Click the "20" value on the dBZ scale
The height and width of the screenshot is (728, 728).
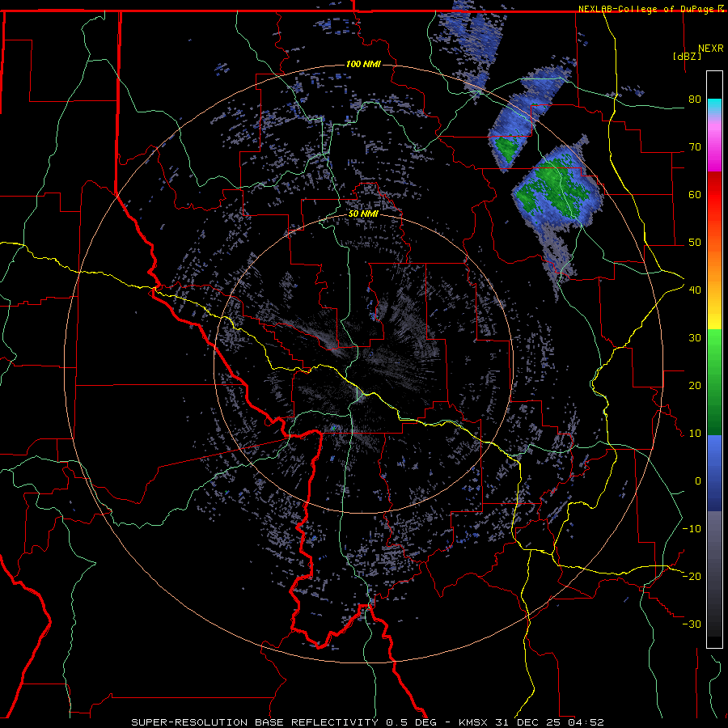click(695, 385)
